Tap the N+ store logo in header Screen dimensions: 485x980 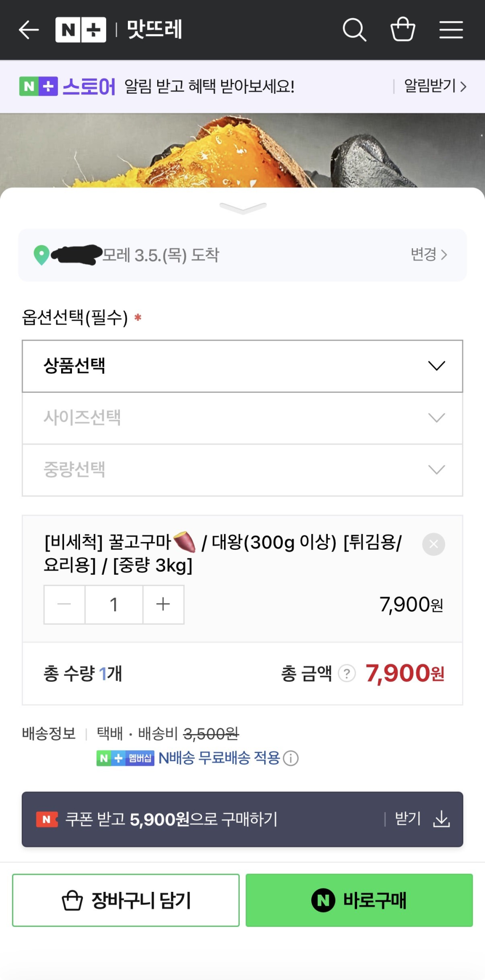81,30
